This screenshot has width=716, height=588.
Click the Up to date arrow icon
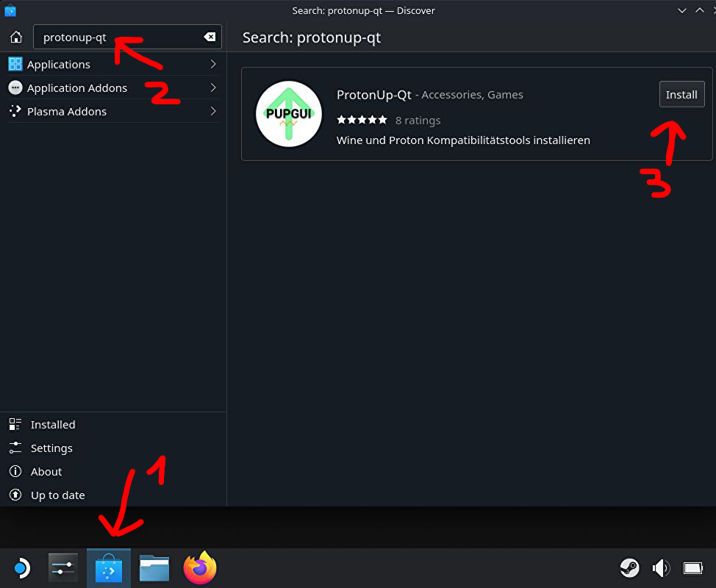(15, 495)
